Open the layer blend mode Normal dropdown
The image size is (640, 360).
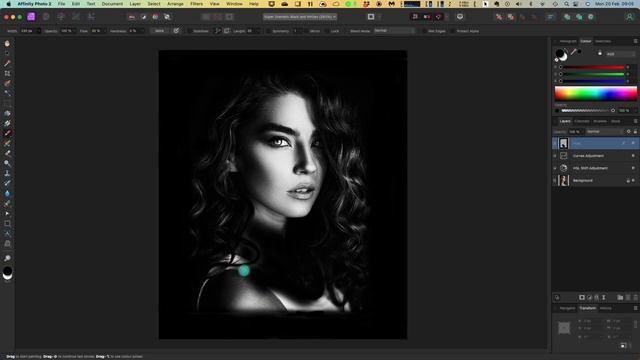604,131
